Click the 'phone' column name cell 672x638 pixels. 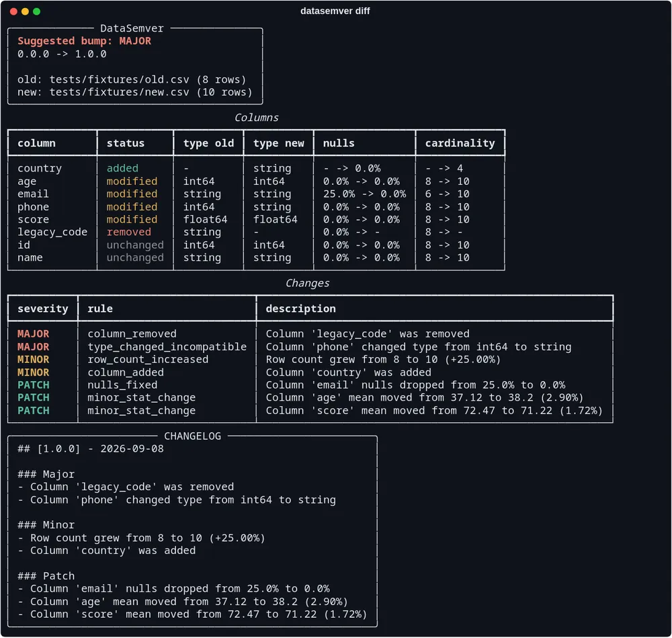tap(33, 207)
